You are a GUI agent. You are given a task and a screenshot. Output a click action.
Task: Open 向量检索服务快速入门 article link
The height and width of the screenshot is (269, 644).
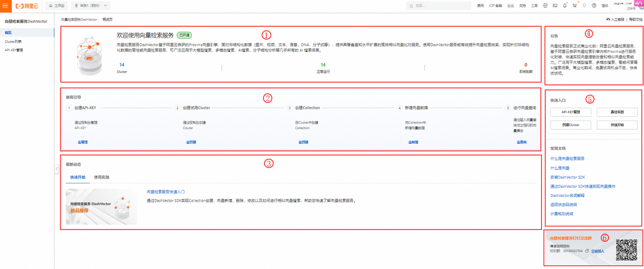click(x=166, y=192)
